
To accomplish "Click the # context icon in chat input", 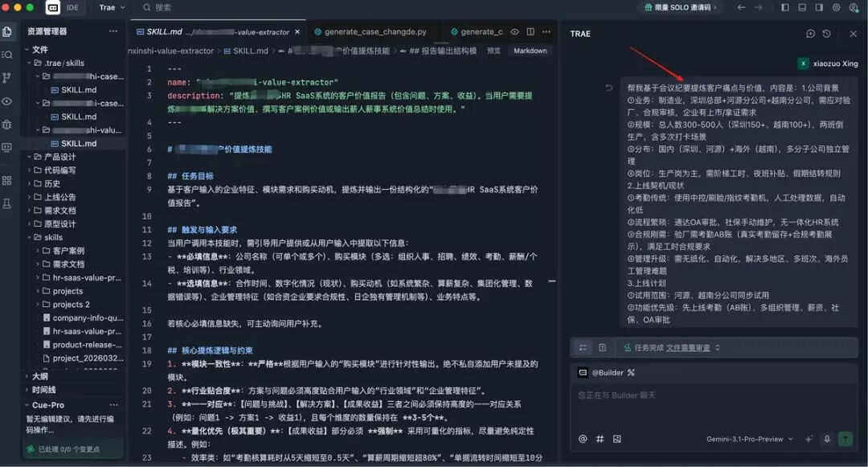I will 600,439.
